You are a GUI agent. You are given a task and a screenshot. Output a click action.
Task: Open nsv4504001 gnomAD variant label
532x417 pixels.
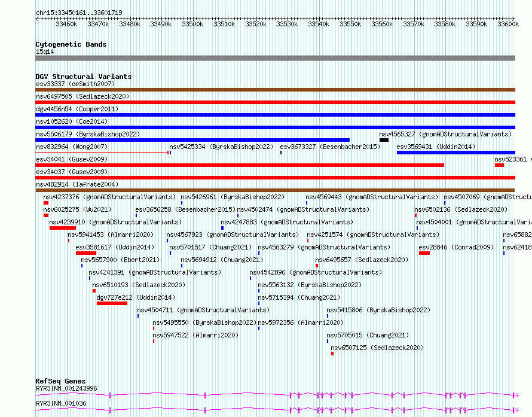click(x=474, y=222)
